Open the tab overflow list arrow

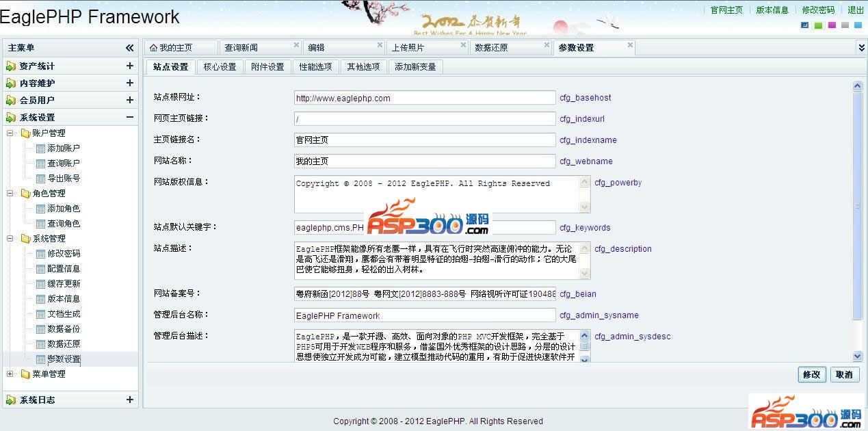tap(861, 48)
